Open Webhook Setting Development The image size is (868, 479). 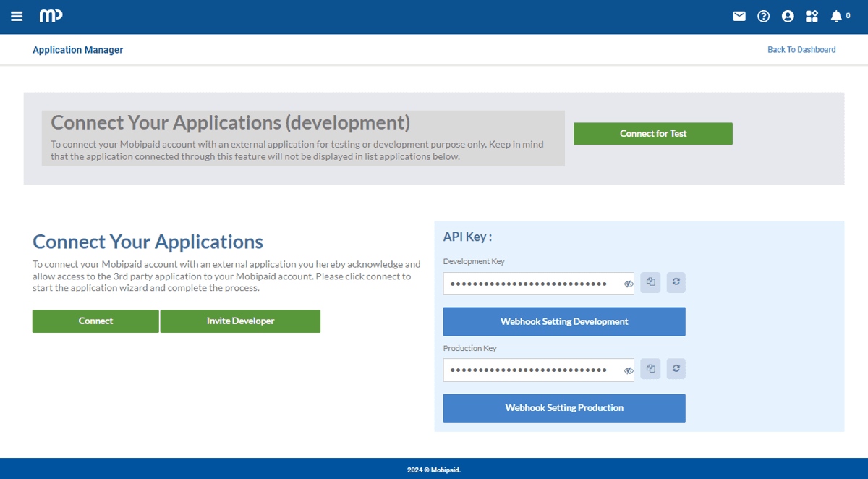[564, 321]
